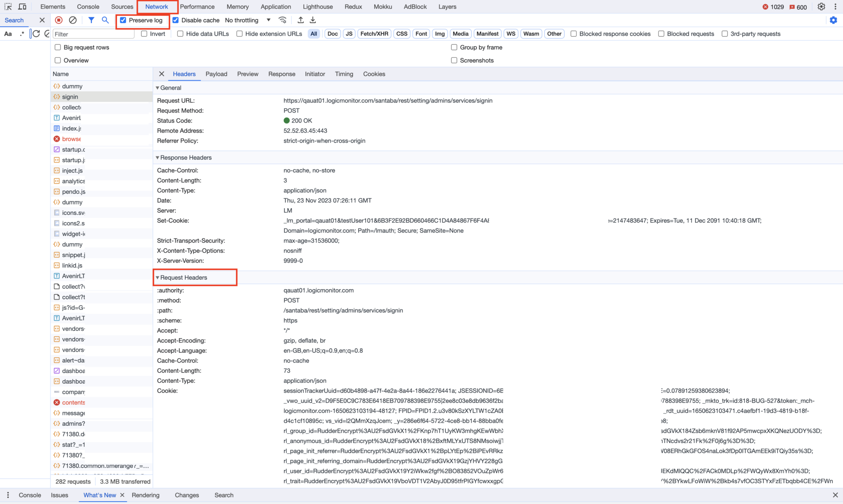This screenshot has height=504, width=843.
Task: Toggle the network request filter bar
Action: coord(91,20)
